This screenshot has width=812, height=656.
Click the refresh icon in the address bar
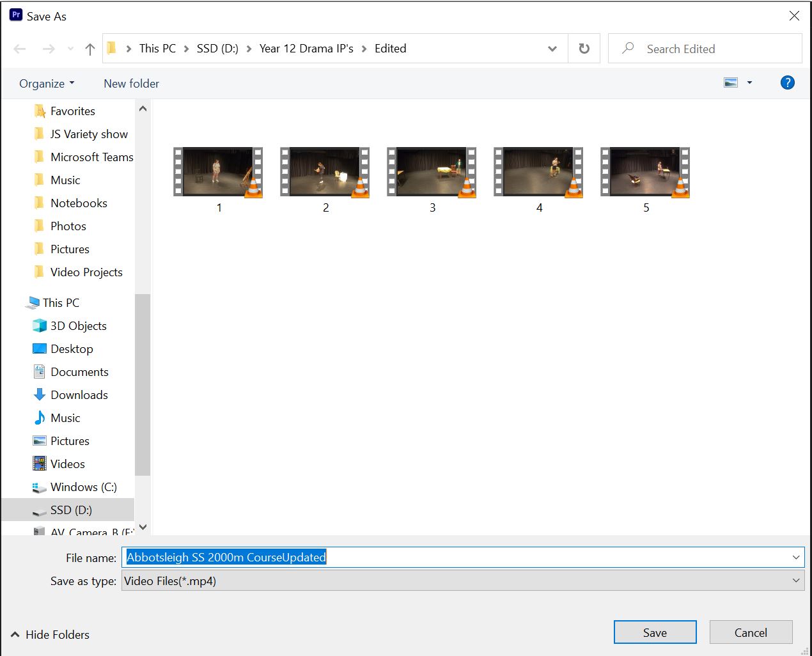pos(584,48)
